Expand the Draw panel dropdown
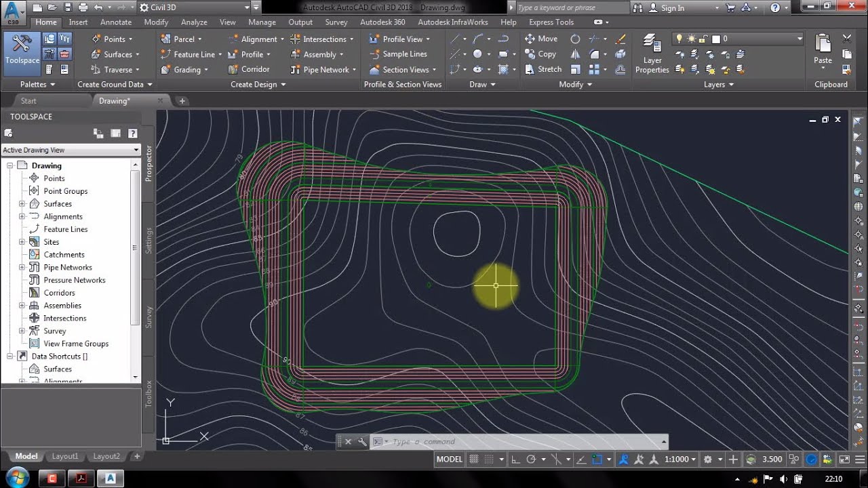The height and width of the screenshot is (488, 868). [x=482, y=85]
